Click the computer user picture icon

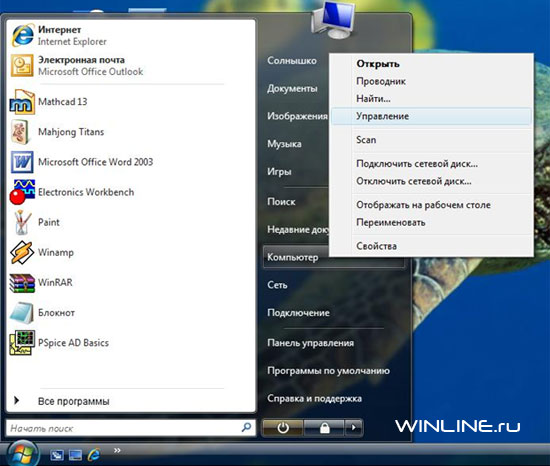click(x=333, y=20)
